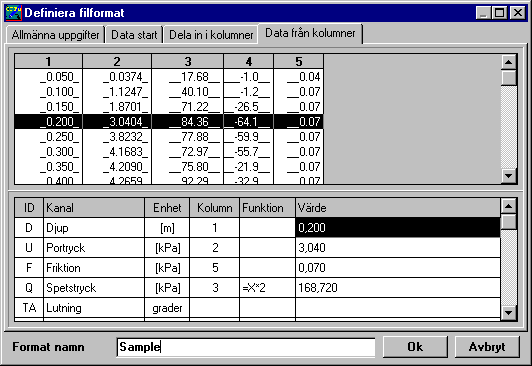Viewport: 532px width, 366px height.
Task: Click column header 3 in data preview
Action: tap(188, 61)
